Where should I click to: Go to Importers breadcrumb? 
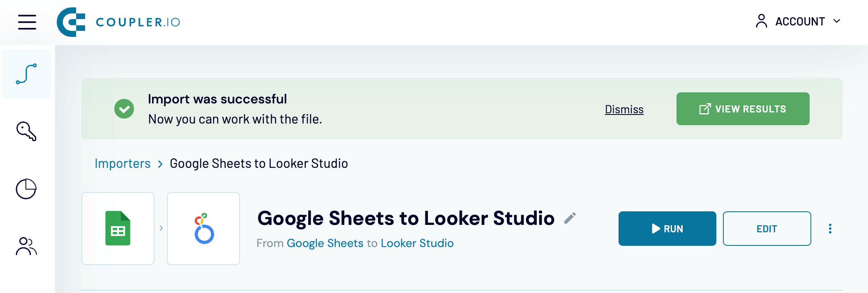(122, 163)
